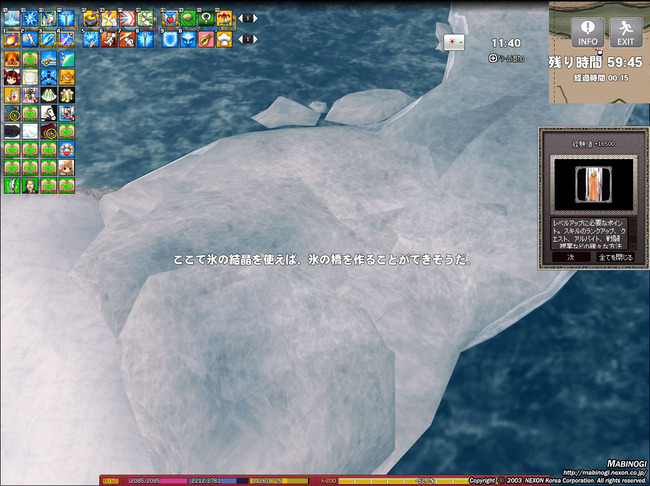Click the white pillow item icon
650x486 pixels.
coord(30,77)
